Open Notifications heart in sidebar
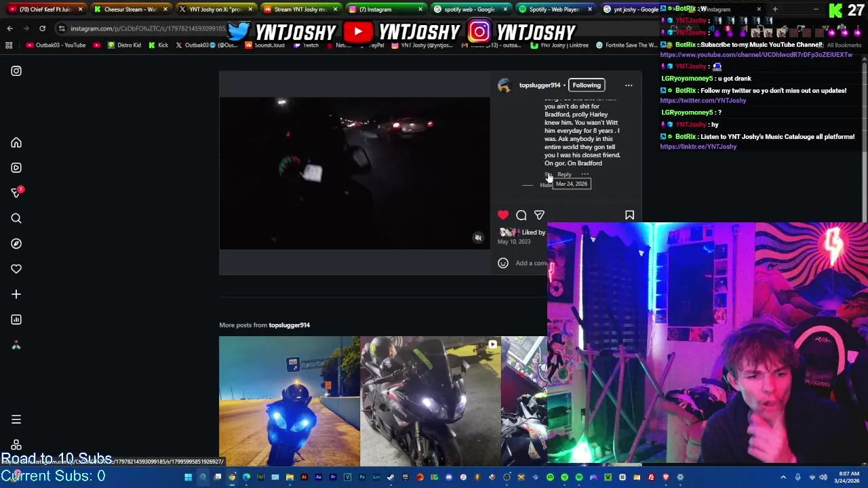The width and height of the screenshot is (868, 488). coord(16,269)
